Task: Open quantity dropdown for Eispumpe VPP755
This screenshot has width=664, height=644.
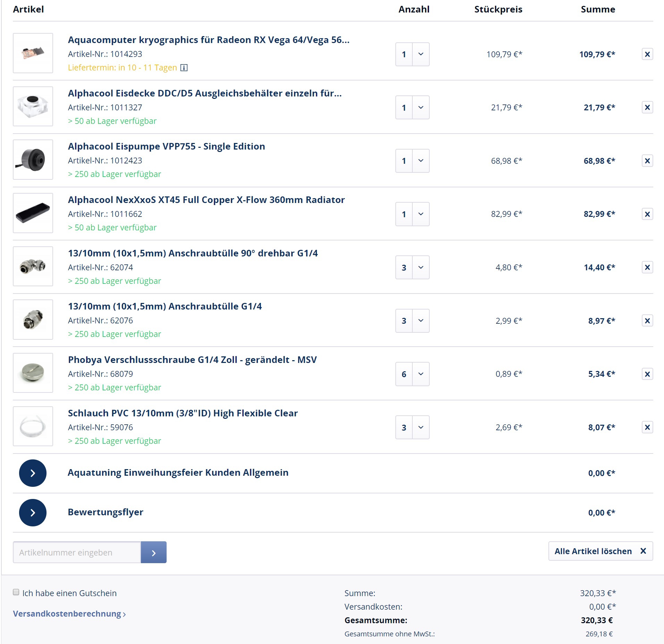Action: [x=421, y=161]
